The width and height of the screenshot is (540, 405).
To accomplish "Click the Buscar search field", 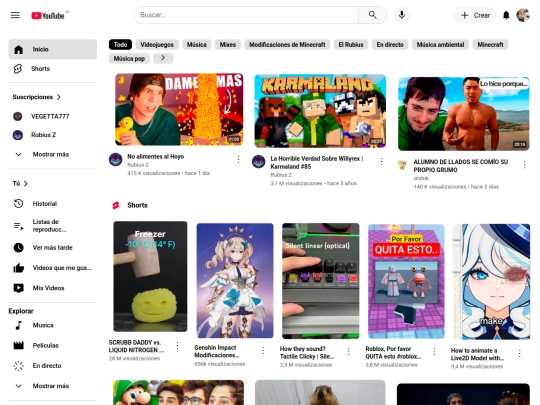I will 246,15.
